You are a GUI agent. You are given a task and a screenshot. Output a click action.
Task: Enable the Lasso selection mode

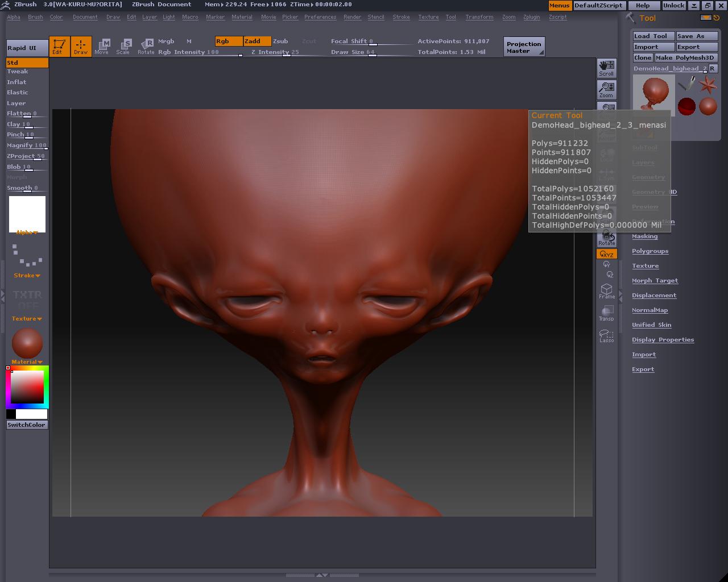pos(606,335)
